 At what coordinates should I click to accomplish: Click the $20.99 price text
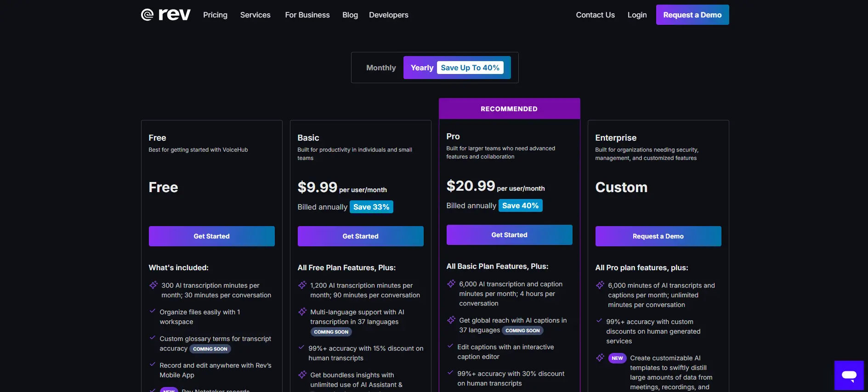coord(471,185)
